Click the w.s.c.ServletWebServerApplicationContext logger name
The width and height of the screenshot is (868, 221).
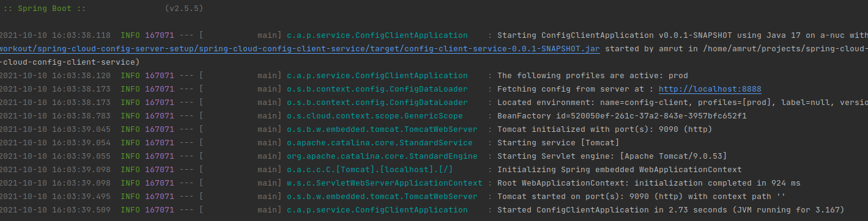(384, 183)
